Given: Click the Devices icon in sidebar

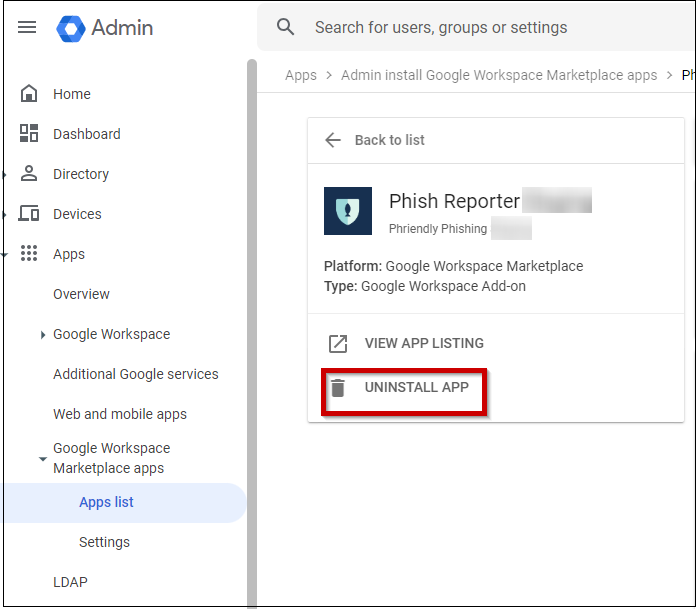Looking at the screenshot, I should click(x=29, y=213).
